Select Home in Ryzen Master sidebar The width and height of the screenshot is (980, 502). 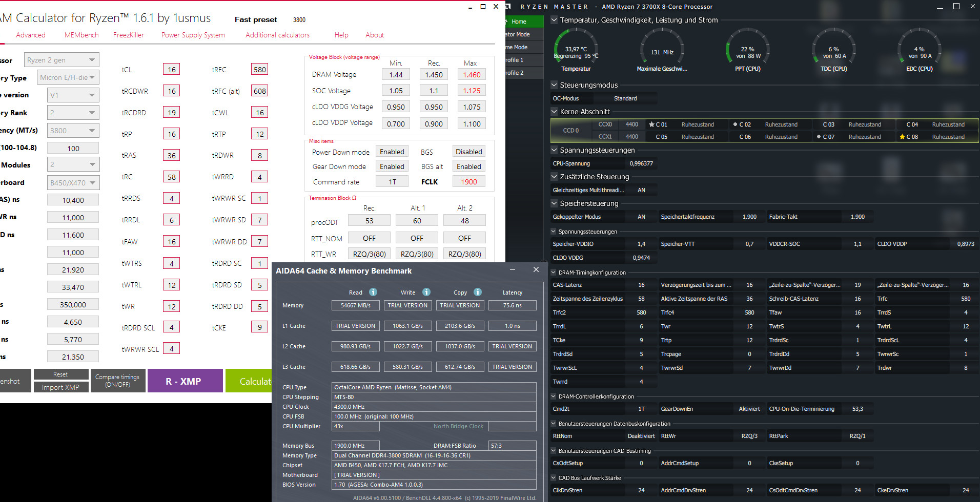coord(524,22)
